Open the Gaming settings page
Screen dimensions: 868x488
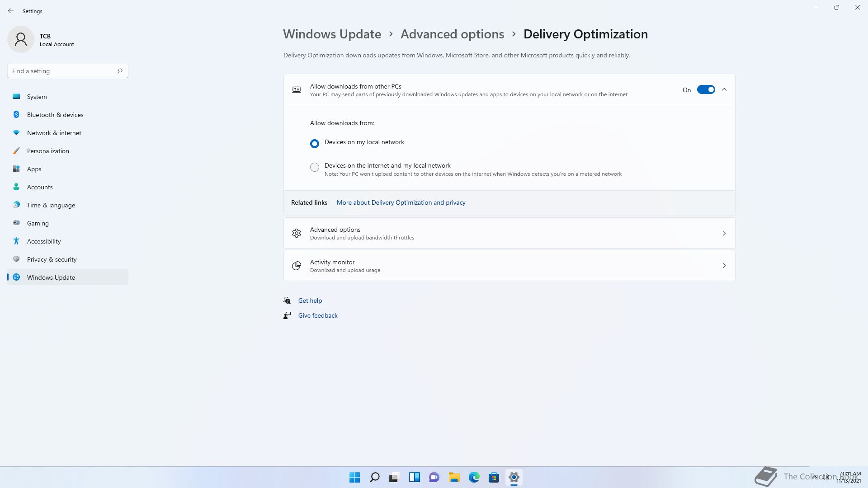[68, 223]
